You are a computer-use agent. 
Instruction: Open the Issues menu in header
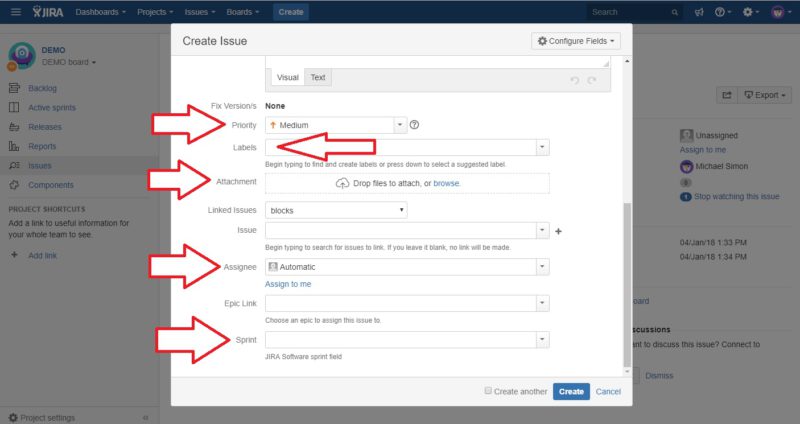(199, 12)
